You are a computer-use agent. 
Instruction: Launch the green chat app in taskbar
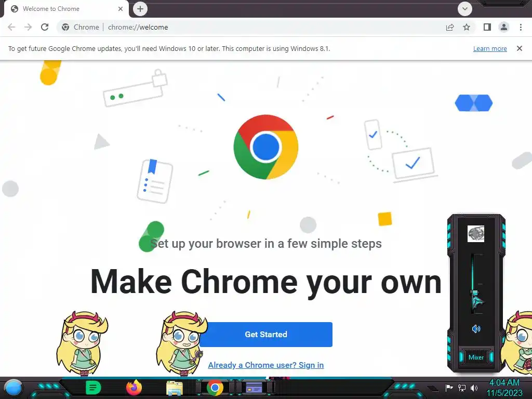click(x=93, y=388)
